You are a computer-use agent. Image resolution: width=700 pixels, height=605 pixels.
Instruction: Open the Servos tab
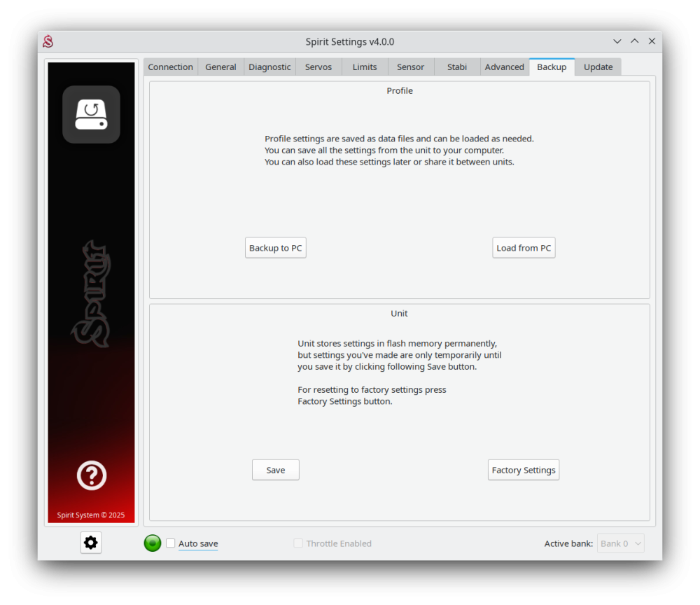tap(318, 67)
